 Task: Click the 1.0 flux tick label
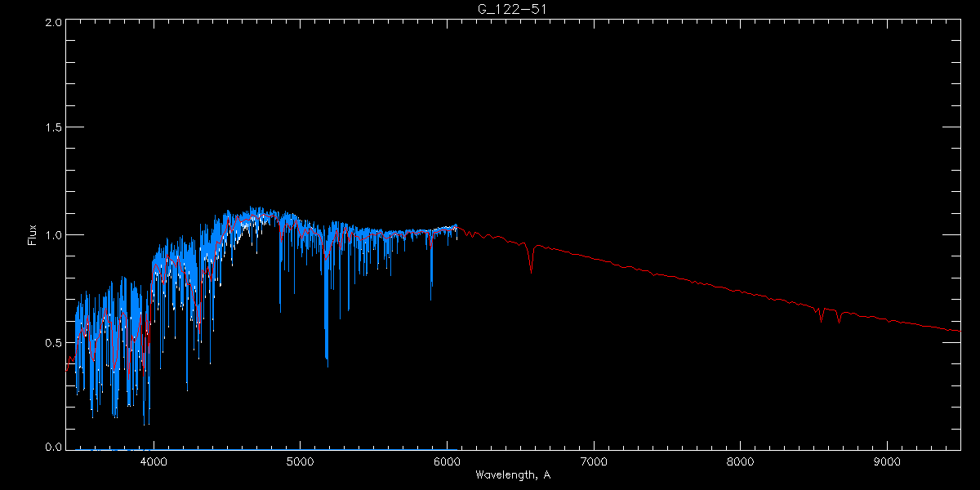pos(52,235)
